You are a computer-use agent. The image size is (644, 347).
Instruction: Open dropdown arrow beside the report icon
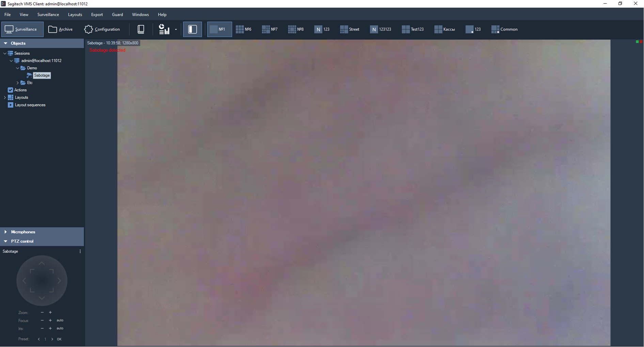click(176, 30)
